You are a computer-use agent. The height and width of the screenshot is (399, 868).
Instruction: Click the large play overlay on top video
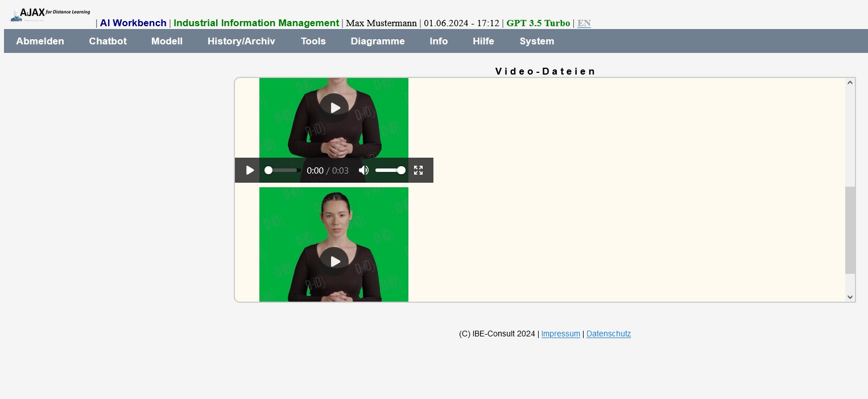(334, 108)
